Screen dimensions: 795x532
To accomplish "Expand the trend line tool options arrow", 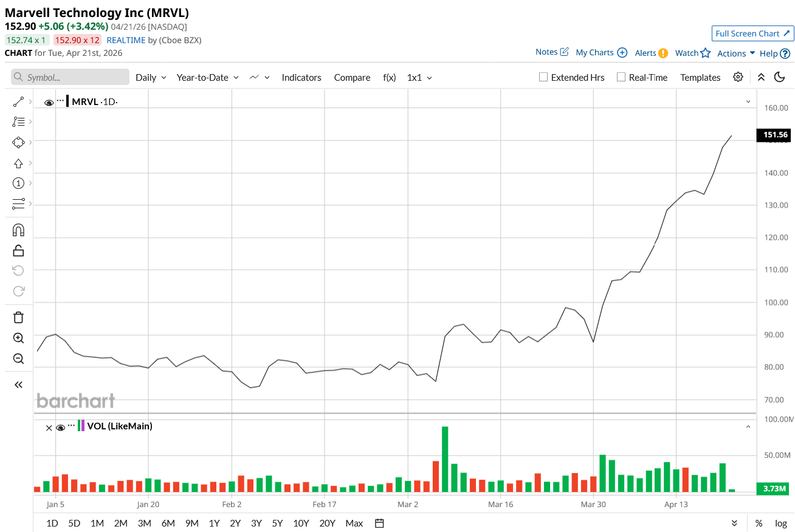I will pos(30,101).
